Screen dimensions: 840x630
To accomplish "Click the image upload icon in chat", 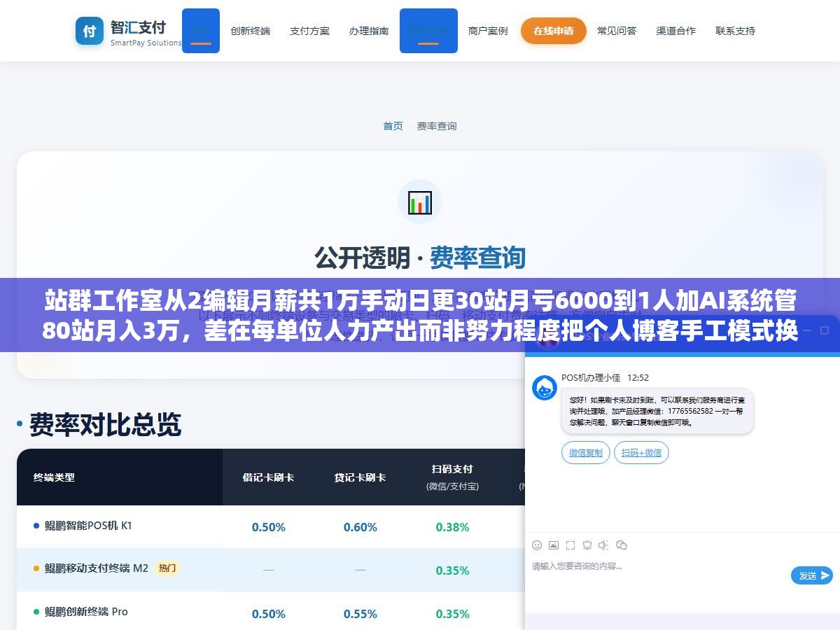I will point(554,545).
